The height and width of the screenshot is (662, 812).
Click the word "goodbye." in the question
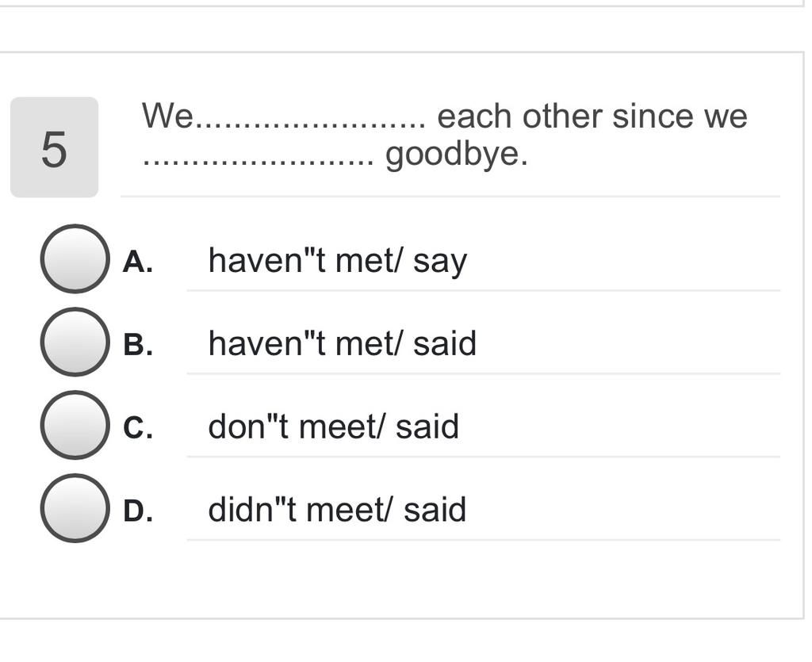click(457, 155)
